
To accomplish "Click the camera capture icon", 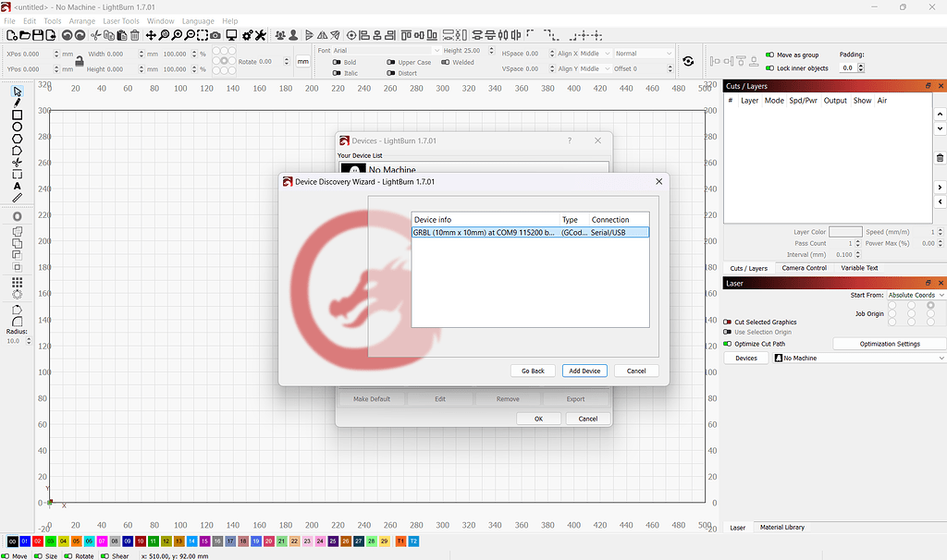I will pyautogui.click(x=215, y=35).
